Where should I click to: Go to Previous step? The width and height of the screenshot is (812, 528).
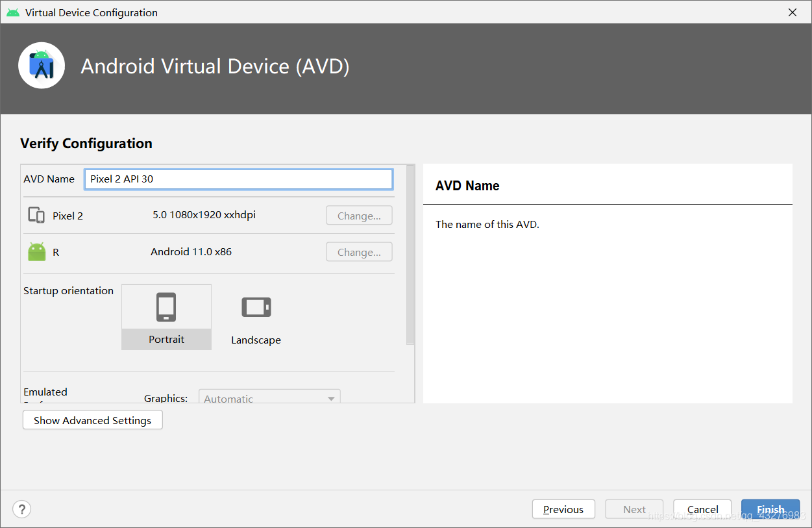[x=563, y=509]
